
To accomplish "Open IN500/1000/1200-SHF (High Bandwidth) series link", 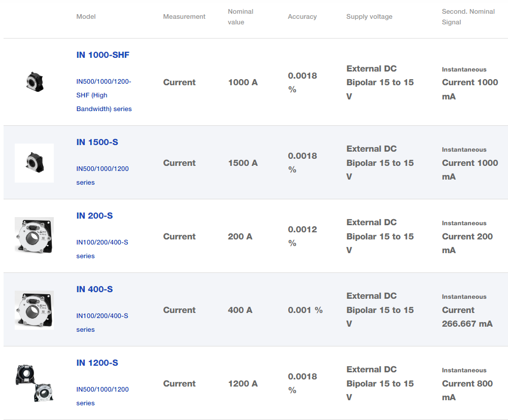I will (x=104, y=95).
